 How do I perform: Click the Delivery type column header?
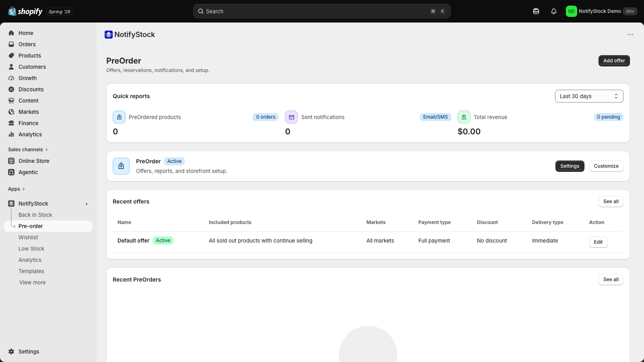547,222
